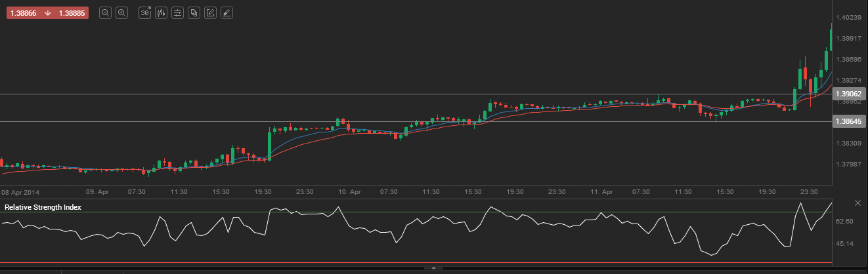The height and width of the screenshot is (274, 868).
Task: Click the 10. Apr date label
Action: tap(350, 192)
